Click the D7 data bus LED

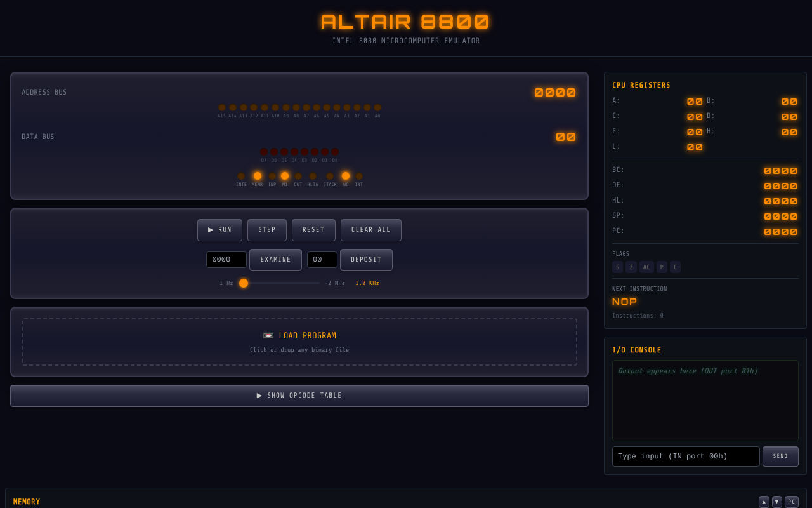[x=264, y=152]
